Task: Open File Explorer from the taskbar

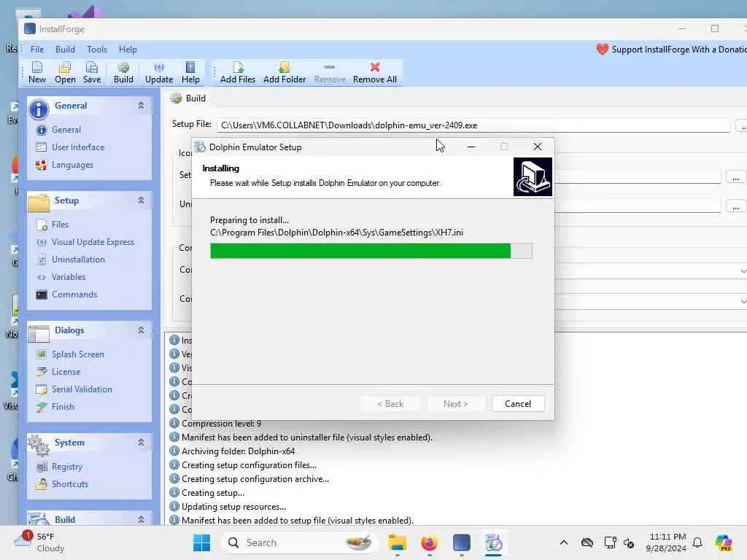Action: (x=397, y=542)
